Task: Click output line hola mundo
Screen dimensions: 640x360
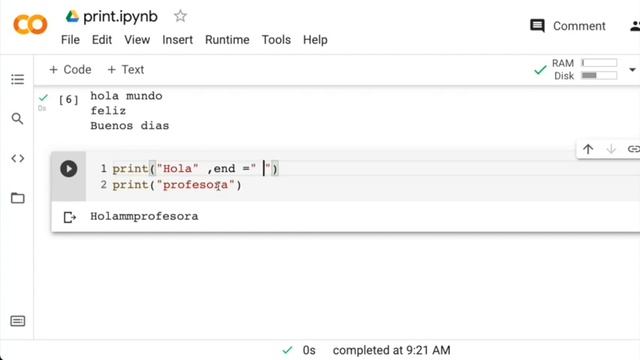Action: (126, 96)
